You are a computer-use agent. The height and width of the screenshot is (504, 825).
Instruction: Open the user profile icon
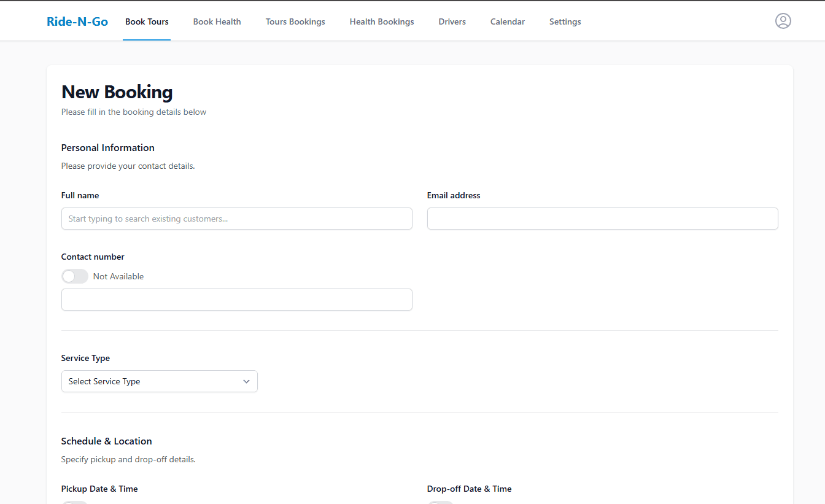tap(783, 21)
